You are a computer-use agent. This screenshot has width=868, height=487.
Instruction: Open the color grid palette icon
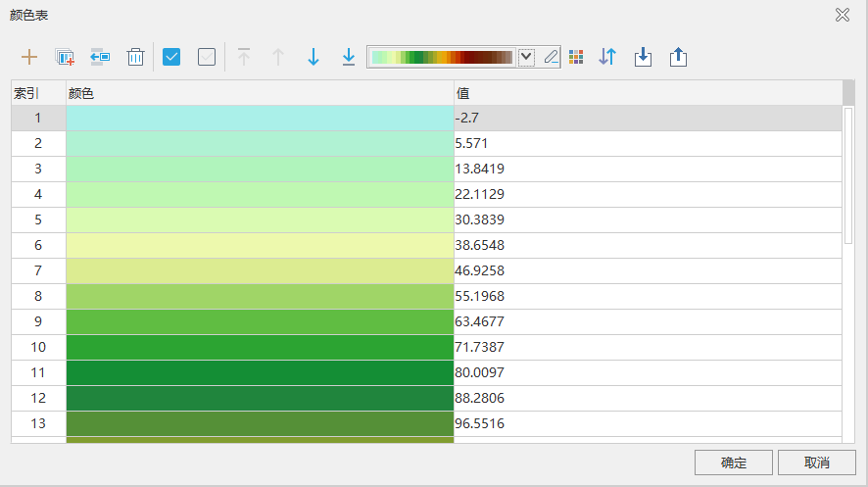pyautogui.click(x=576, y=57)
